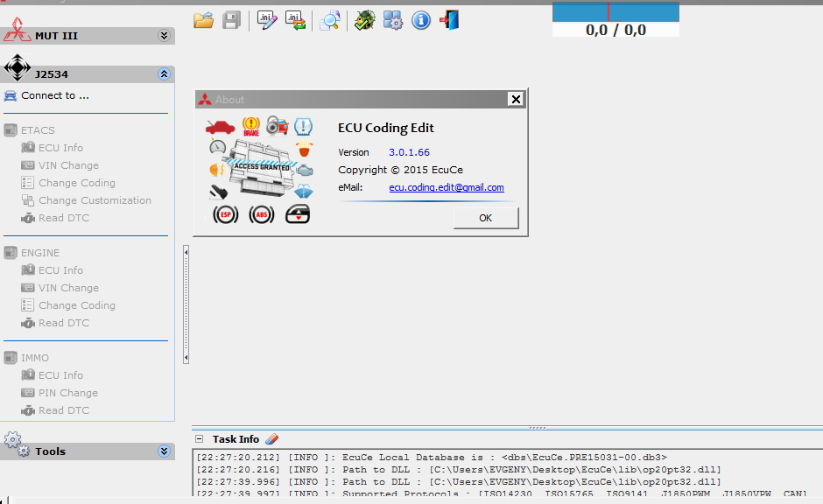Screen dimensions: 823x504
Task: Collapse the J2534 panel chevron
Action: tap(165, 74)
